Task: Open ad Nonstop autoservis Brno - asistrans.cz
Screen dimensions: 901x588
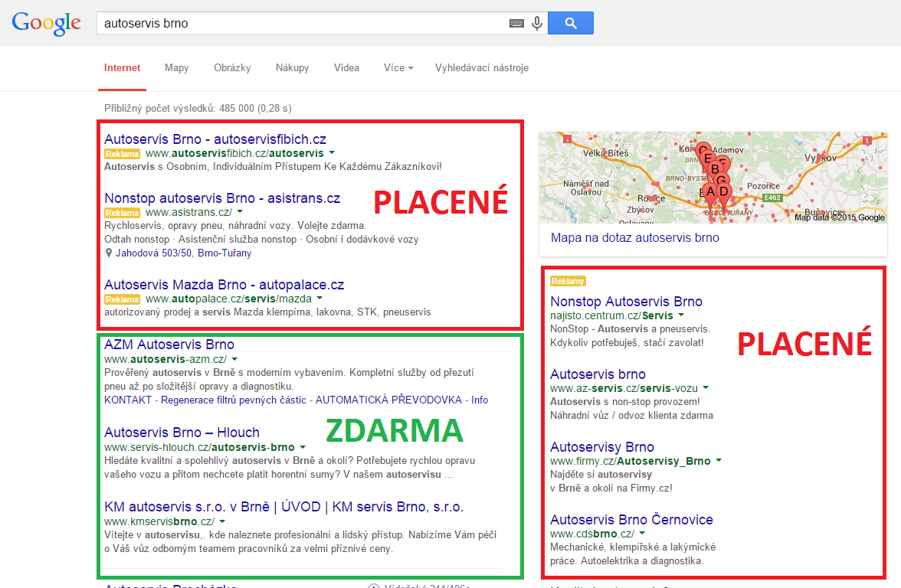Action: click(x=222, y=198)
